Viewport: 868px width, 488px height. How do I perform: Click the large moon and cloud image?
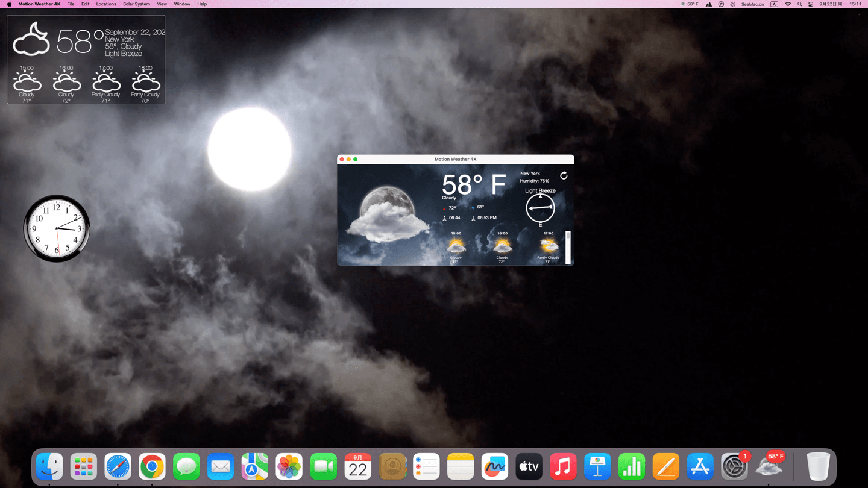387,214
